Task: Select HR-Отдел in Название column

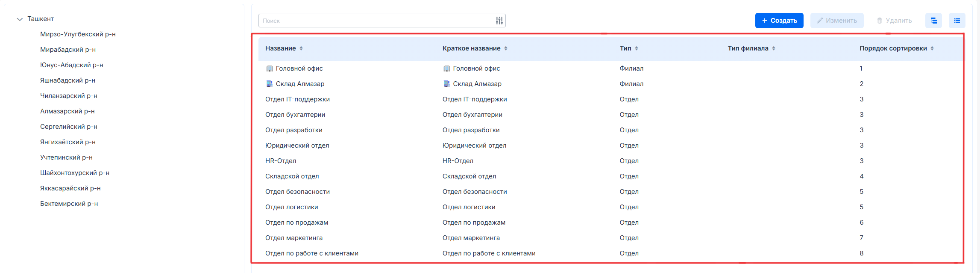Action: 281,161
